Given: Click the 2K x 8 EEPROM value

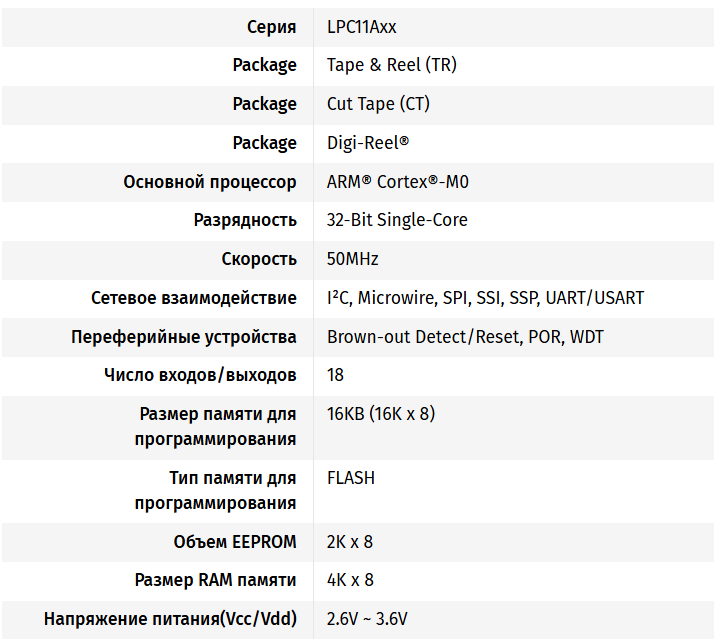Looking at the screenshot, I should coord(350,542).
